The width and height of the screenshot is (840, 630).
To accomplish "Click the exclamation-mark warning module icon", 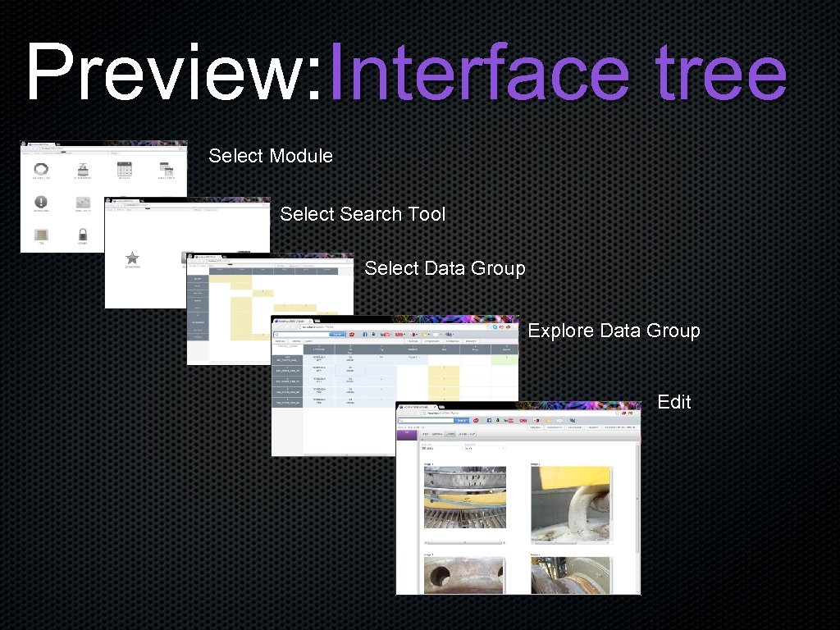I will click(41, 203).
